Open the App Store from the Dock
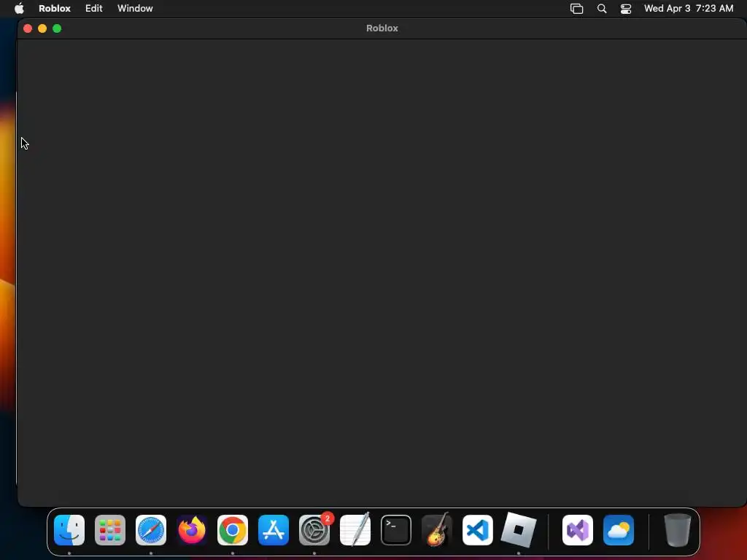Image resolution: width=747 pixels, height=560 pixels. [x=274, y=530]
